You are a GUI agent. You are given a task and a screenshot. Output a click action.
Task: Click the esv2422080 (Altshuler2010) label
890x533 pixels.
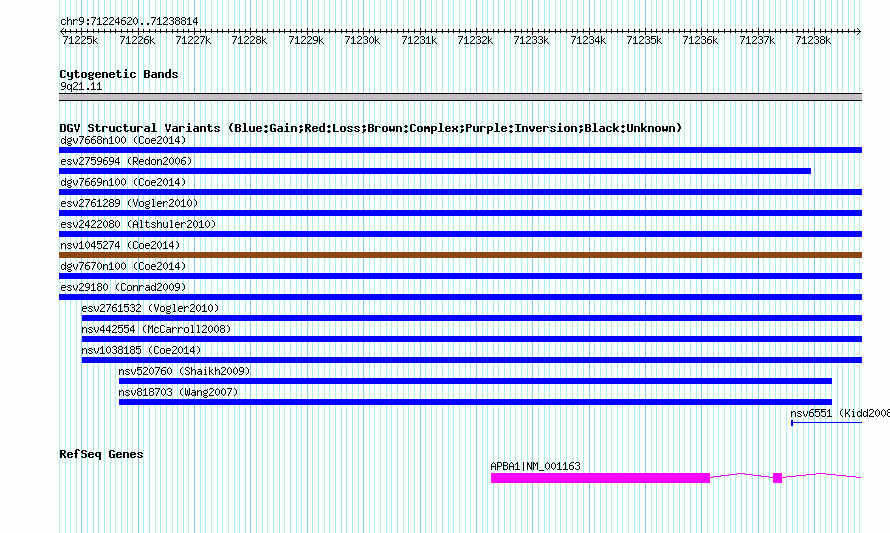pyautogui.click(x=138, y=224)
